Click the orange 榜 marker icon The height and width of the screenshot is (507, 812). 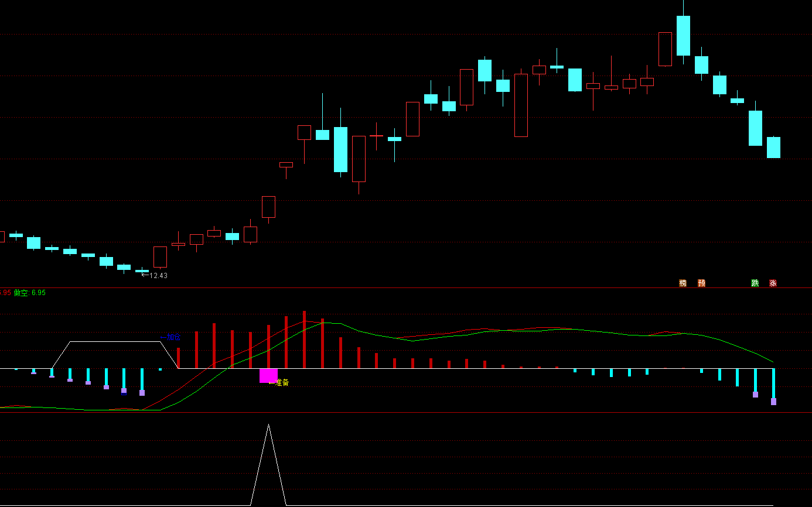[683, 283]
